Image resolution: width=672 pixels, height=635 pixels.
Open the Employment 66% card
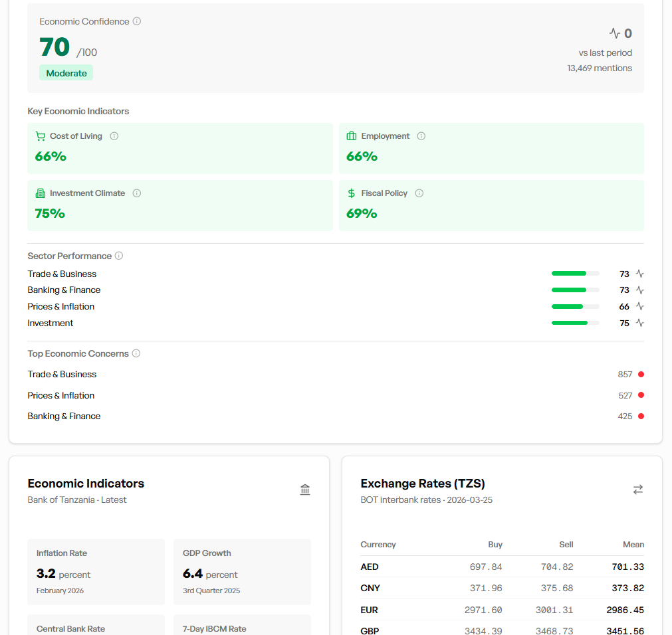(491, 148)
